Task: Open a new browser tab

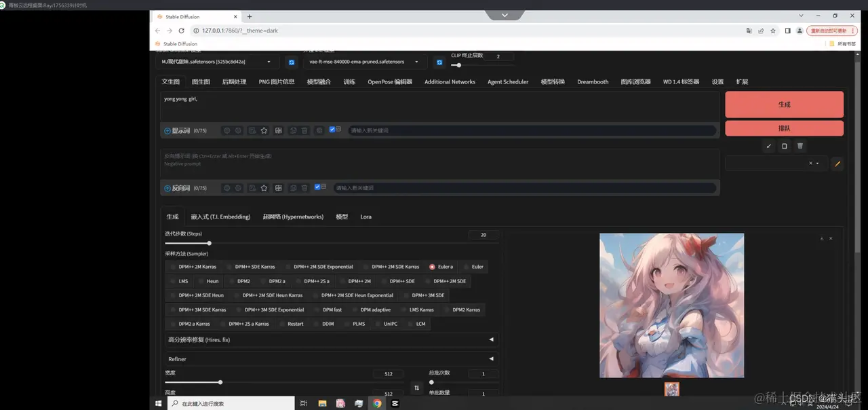Action: (x=249, y=16)
